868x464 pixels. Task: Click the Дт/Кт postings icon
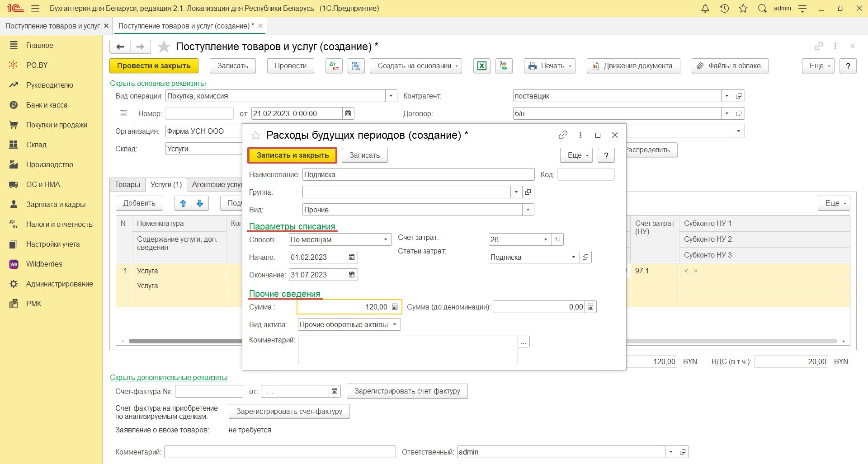pos(334,66)
